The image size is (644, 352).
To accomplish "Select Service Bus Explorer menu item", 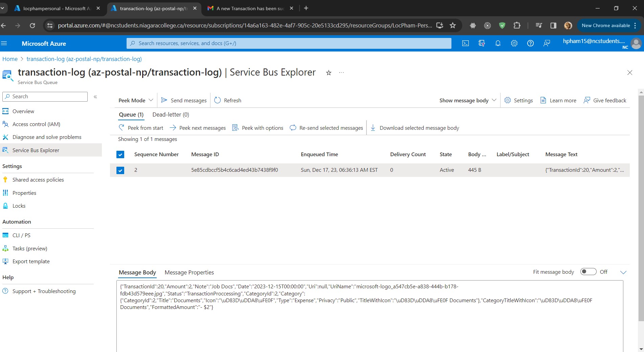I will click(x=51, y=150).
